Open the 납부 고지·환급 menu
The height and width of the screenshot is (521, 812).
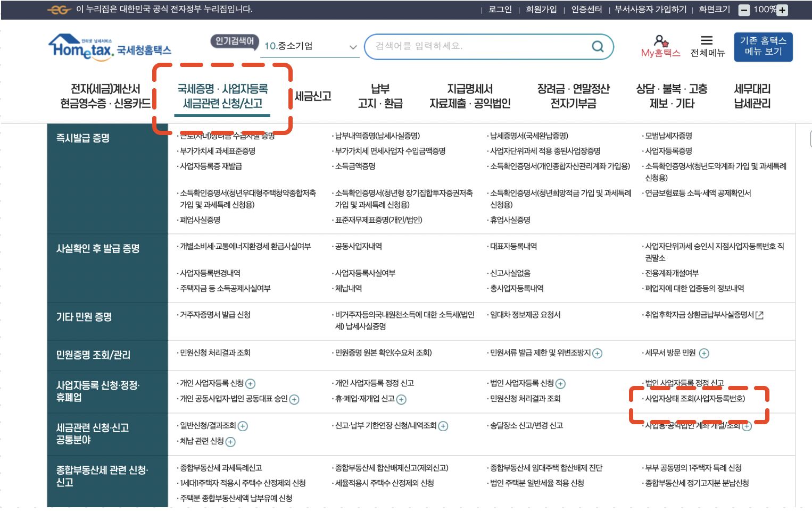point(380,96)
